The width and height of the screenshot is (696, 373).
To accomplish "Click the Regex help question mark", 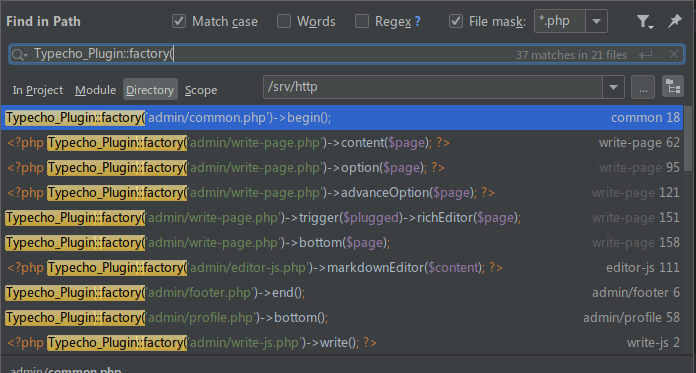I will [x=417, y=21].
